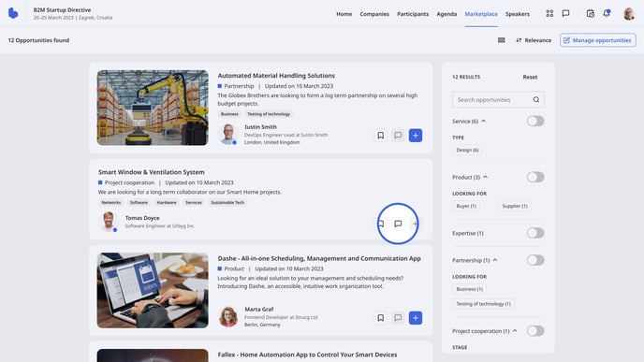The height and width of the screenshot is (362, 644).
Task: Click Marta Graf's profile photo
Action: pyautogui.click(x=228, y=316)
